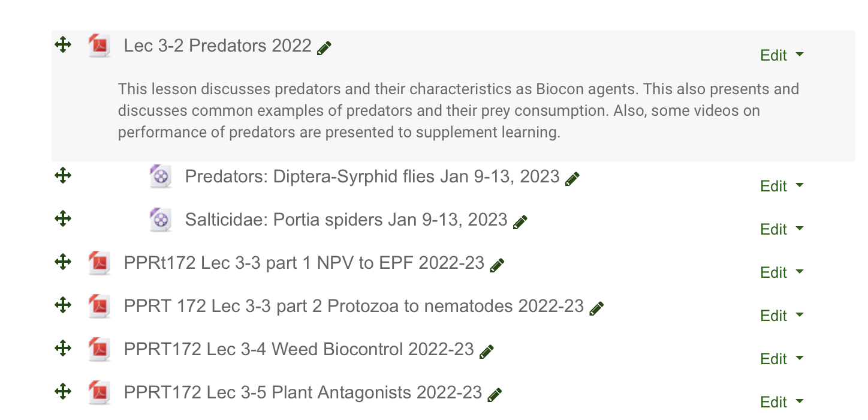
Task: Open PPRT172 Lec 3-4 Weed Biocontrol link
Action: [x=299, y=349]
